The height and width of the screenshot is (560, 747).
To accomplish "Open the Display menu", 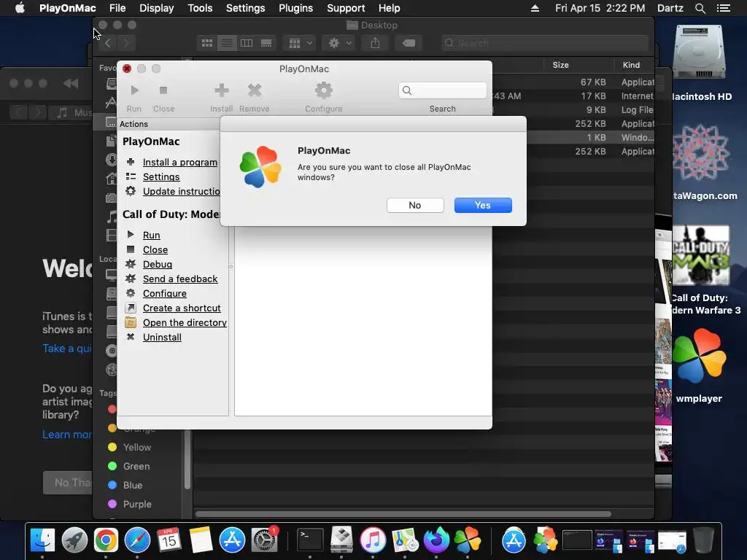I will pos(156,8).
